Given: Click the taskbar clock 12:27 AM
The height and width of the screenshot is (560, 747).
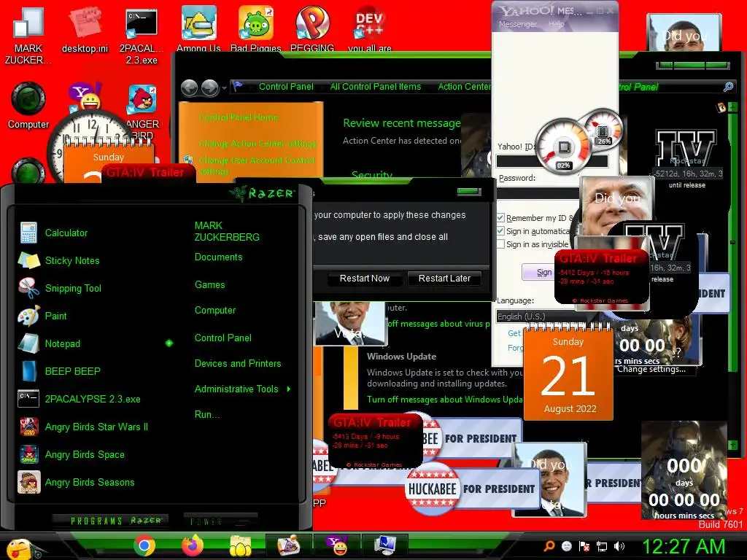Looking at the screenshot, I should pos(684,546).
